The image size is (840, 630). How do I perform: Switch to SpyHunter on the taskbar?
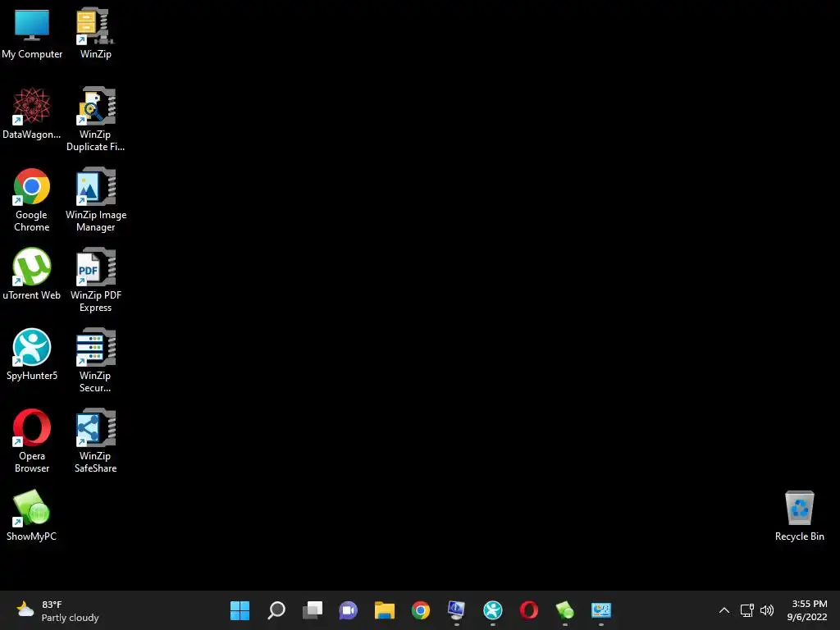[493, 610]
